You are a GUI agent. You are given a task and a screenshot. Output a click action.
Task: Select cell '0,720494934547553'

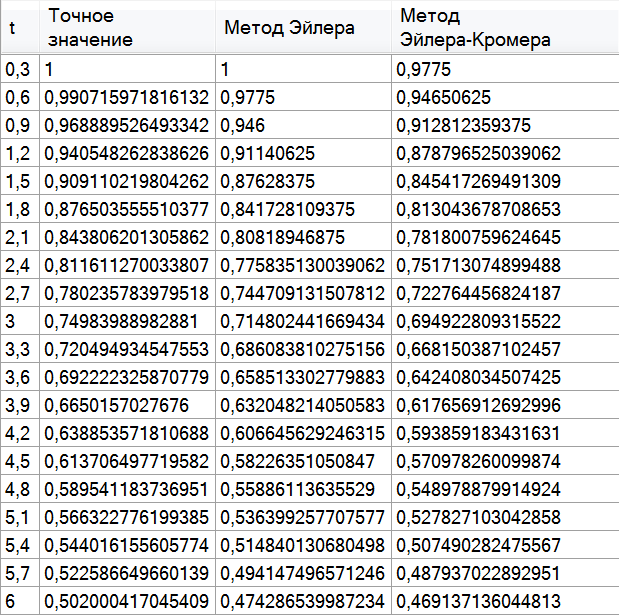[127, 349]
